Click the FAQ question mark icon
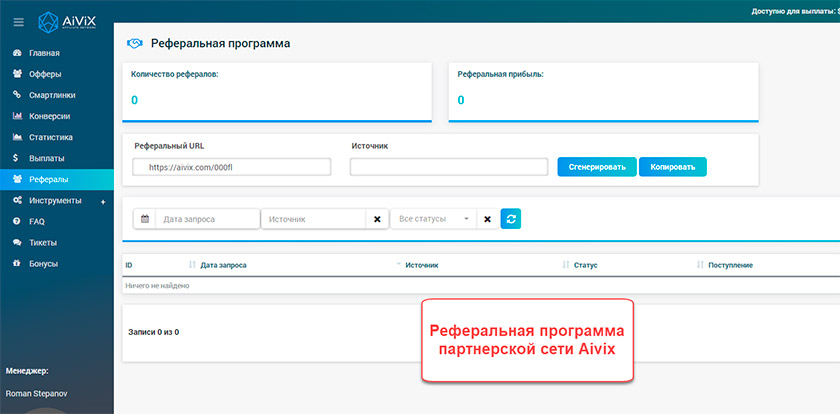The image size is (840, 414). (17, 221)
